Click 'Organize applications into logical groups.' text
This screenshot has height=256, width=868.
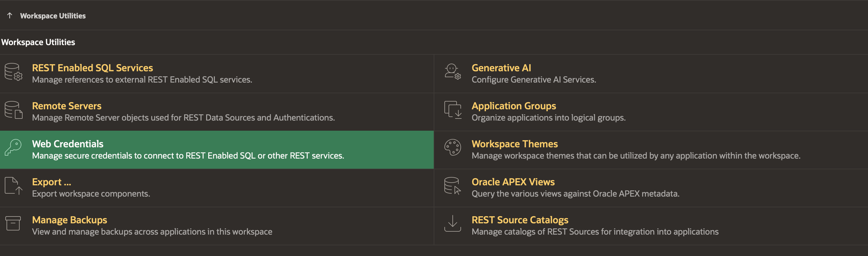549,118
